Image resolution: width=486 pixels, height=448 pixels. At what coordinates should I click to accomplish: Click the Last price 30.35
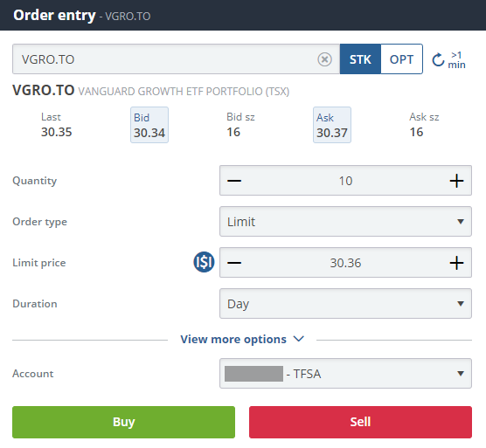pyautogui.click(x=57, y=132)
